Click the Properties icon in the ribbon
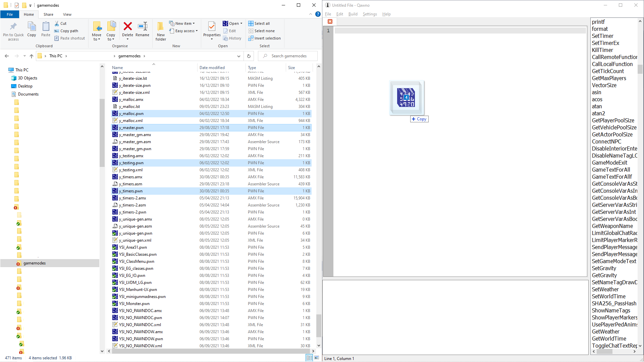This screenshot has width=644, height=362. [212, 27]
